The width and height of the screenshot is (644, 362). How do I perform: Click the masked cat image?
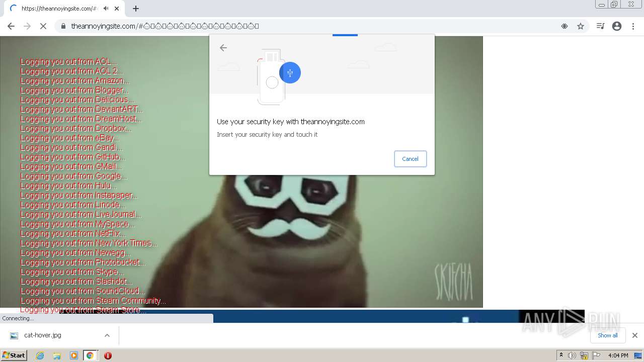pos(242,172)
